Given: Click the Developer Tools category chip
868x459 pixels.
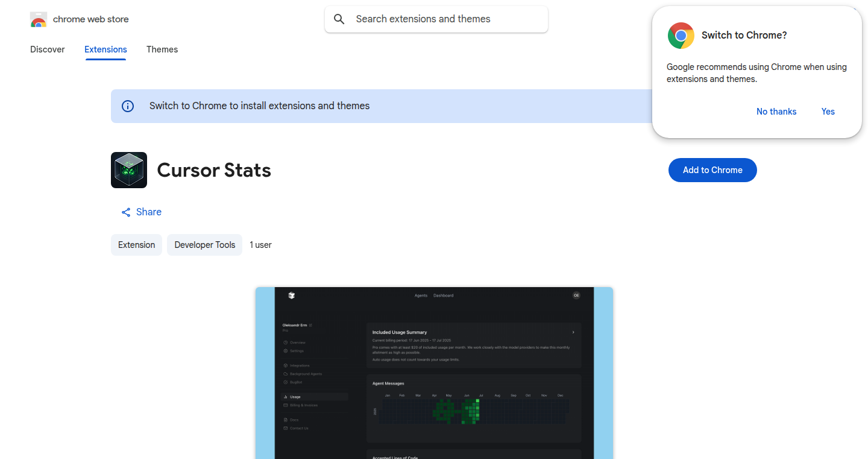Looking at the screenshot, I should pos(204,245).
